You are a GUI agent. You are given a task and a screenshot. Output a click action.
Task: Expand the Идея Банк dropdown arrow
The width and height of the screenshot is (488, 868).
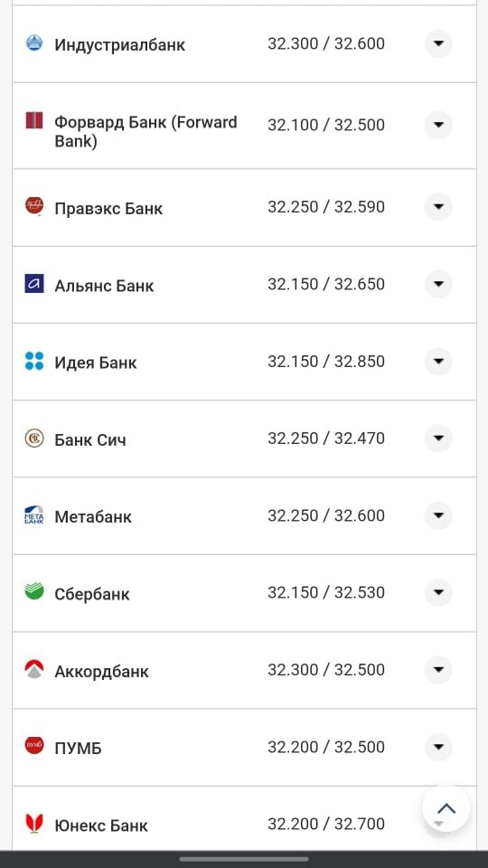click(x=439, y=362)
